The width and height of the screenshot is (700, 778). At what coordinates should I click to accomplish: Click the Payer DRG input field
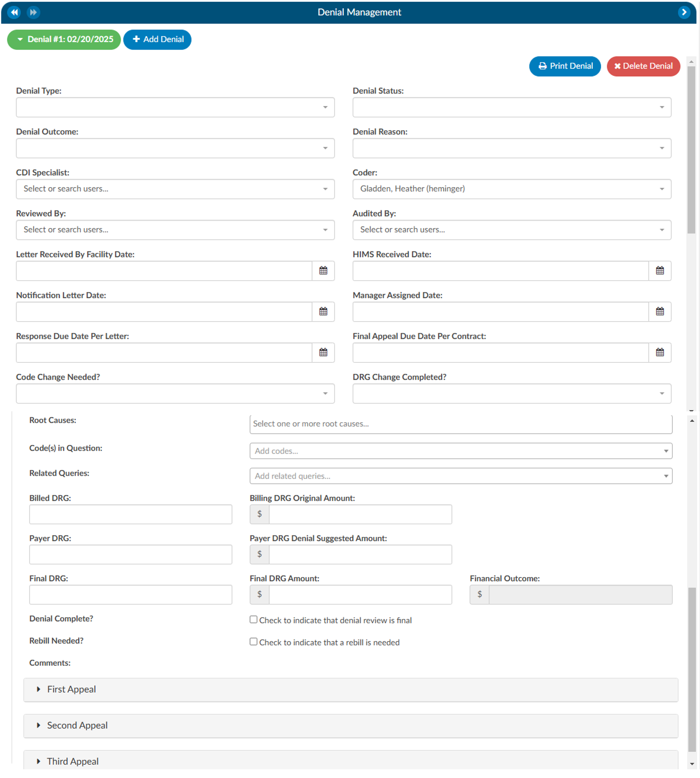(x=131, y=555)
